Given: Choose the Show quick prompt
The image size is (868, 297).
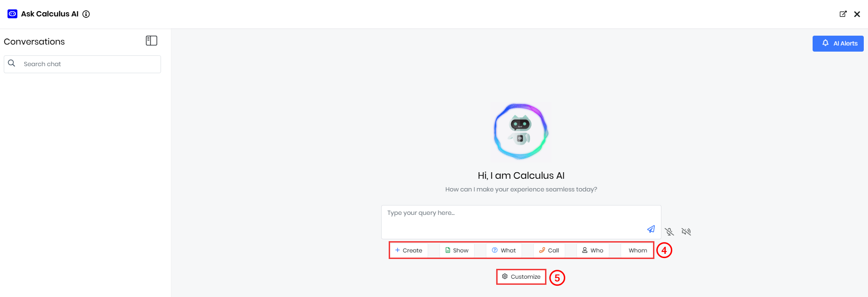Looking at the screenshot, I should [x=457, y=251].
